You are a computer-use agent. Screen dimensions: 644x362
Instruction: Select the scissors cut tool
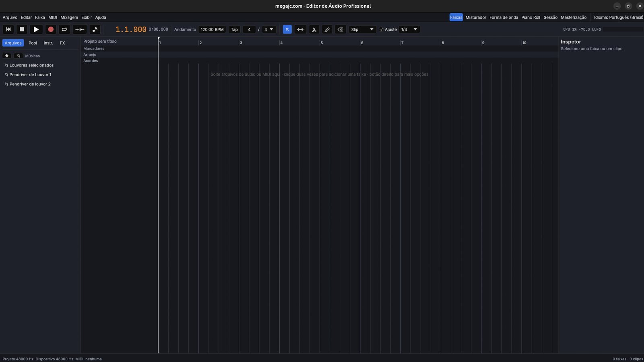coord(314,29)
